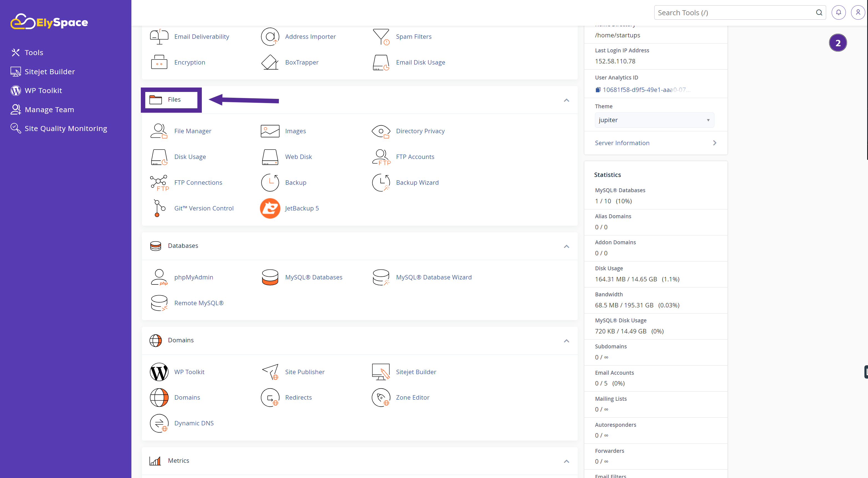Image resolution: width=868 pixels, height=478 pixels.
Task: Select the jupiter theme dropdown
Action: (654, 120)
